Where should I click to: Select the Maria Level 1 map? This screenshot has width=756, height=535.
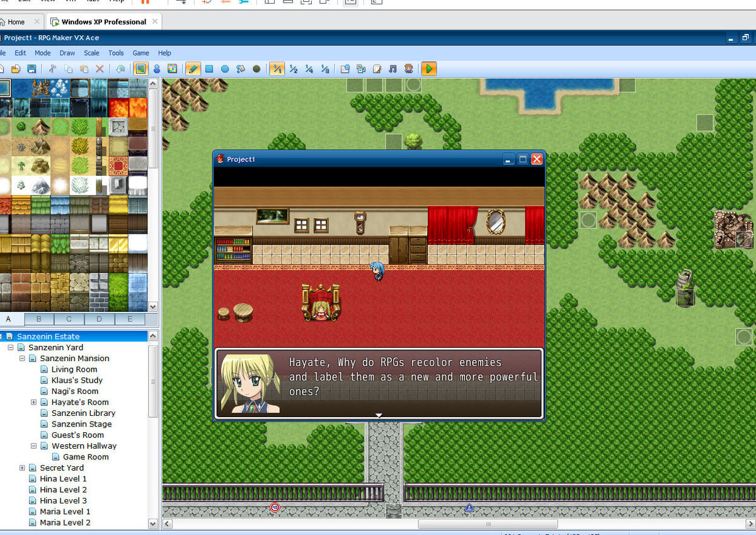[x=65, y=512]
